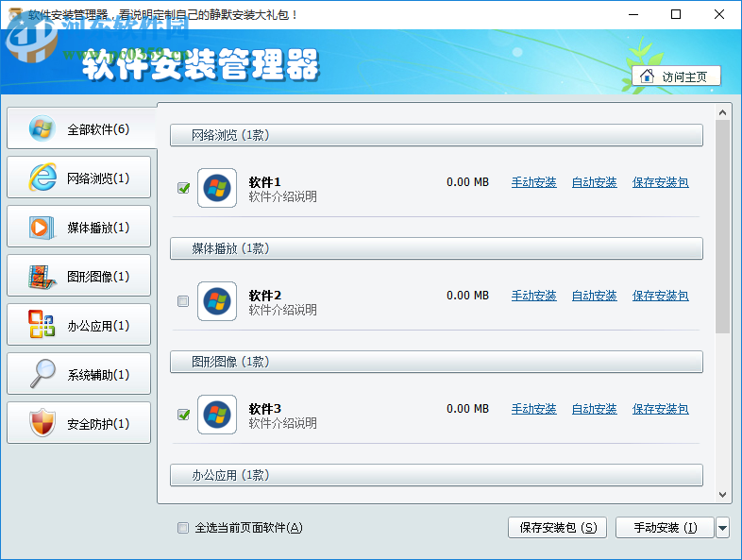Show the 安全防护(1) category
Viewport: 742px width, 560px height.
click(79, 423)
